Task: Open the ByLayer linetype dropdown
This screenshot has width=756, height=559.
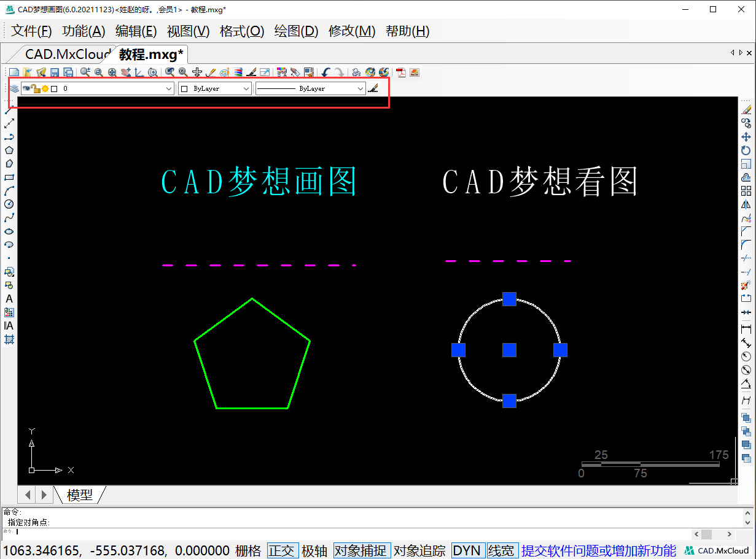Action: coord(360,88)
